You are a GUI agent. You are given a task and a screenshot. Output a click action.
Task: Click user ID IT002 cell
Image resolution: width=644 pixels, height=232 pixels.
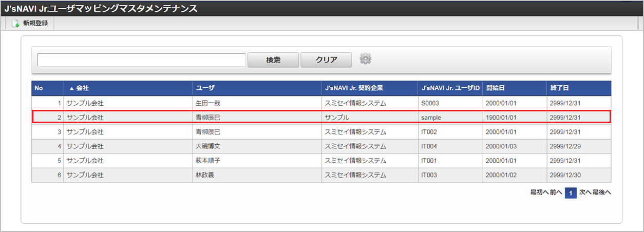[450, 132]
